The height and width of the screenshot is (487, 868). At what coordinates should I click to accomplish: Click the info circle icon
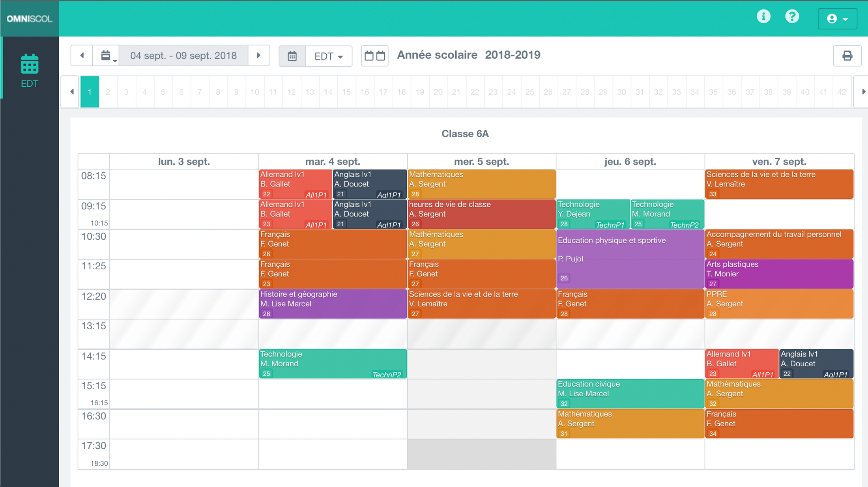(x=763, y=17)
